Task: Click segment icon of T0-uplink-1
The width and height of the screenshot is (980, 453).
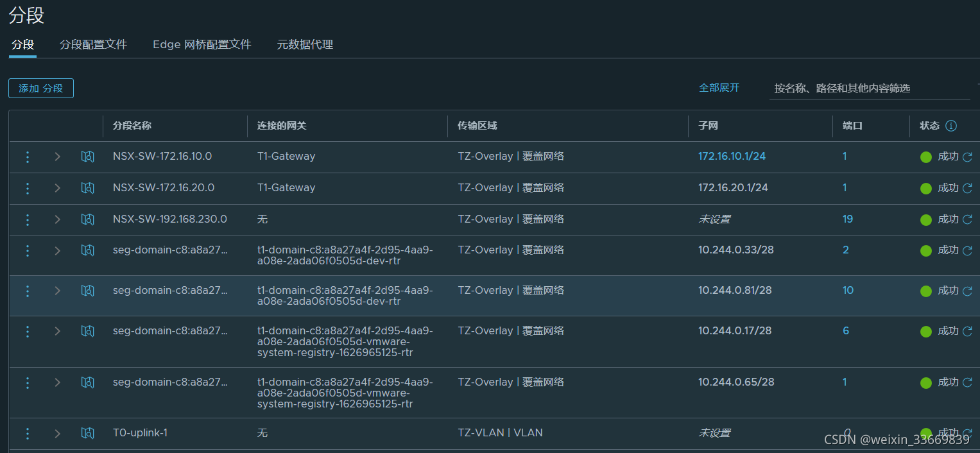Action: click(88, 434)
